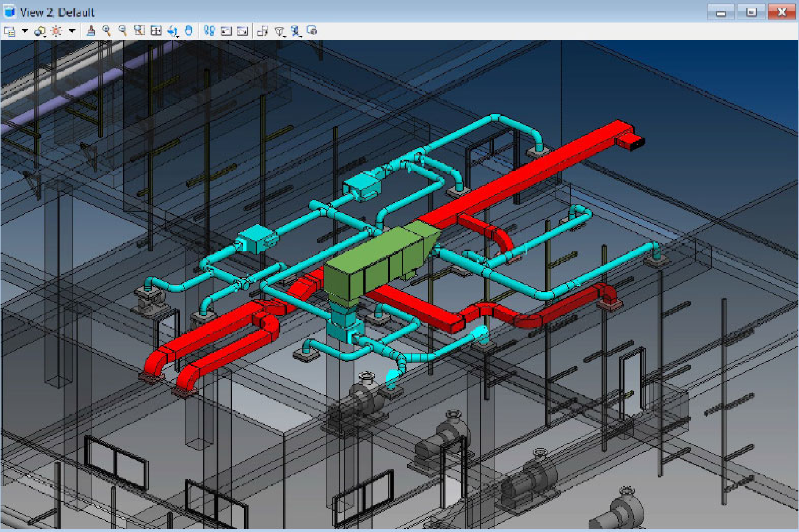This screenshot has height=532, width=799.
Task: Select the Clip Volume tool
Action: tap(296, 31)
